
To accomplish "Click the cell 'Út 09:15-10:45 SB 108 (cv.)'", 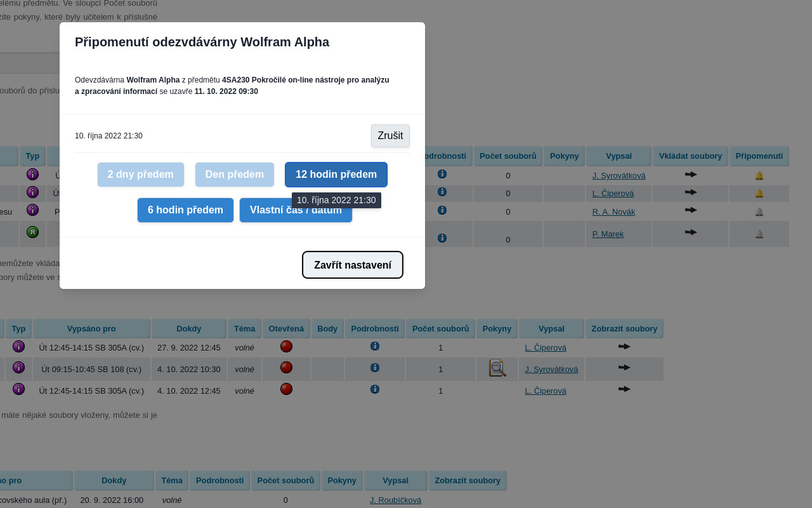I will click(x=91, y=369).
